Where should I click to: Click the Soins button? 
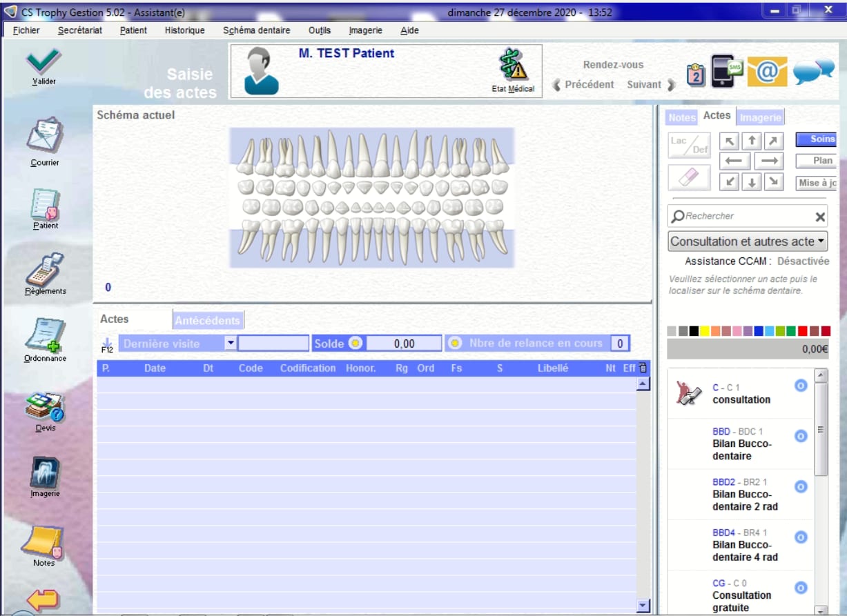[817, 139]
